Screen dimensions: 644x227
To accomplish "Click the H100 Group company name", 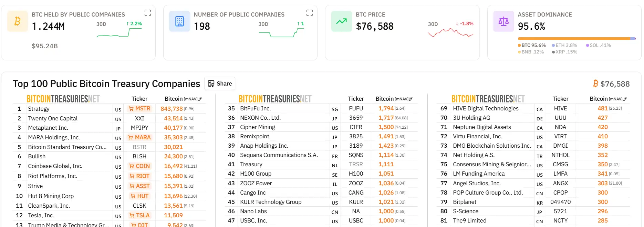I will pos(256,174).
